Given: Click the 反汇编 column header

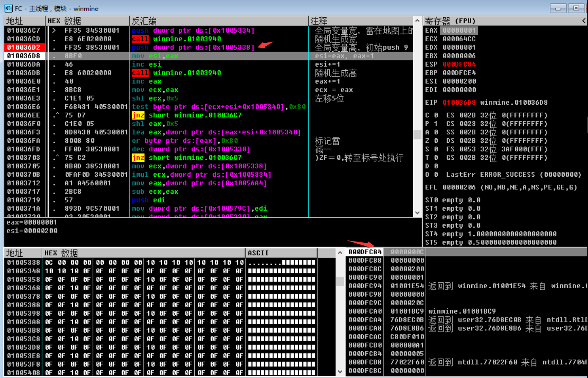Looking at the screenshot, I should pyautogui.click(x=219, y=21).
